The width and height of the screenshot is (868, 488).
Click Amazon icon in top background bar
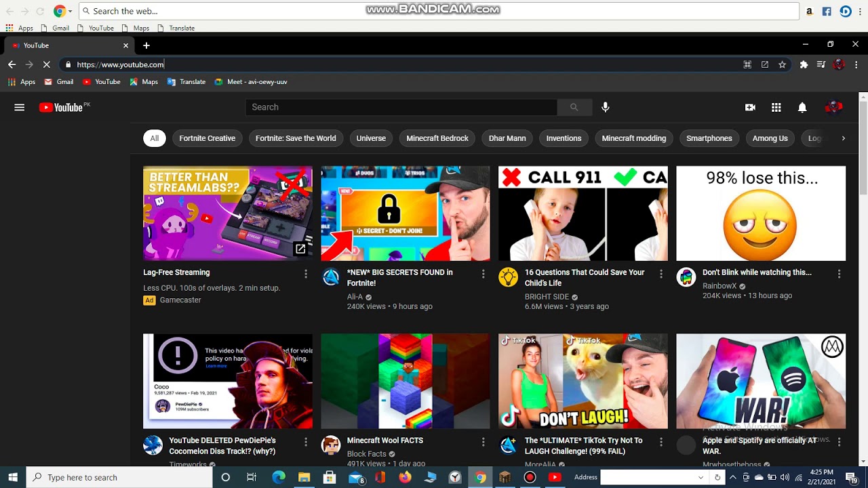[809, 11]
